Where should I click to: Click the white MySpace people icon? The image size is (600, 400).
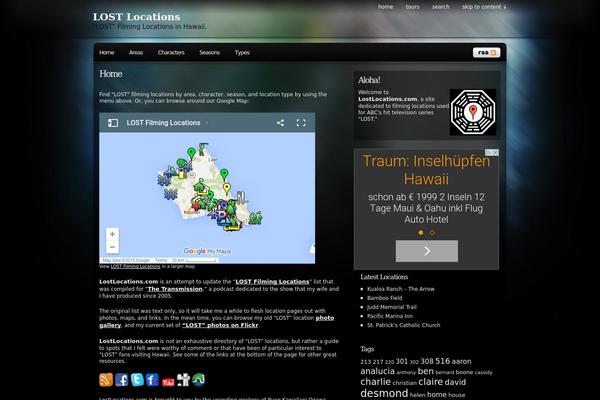click(183, 380)
